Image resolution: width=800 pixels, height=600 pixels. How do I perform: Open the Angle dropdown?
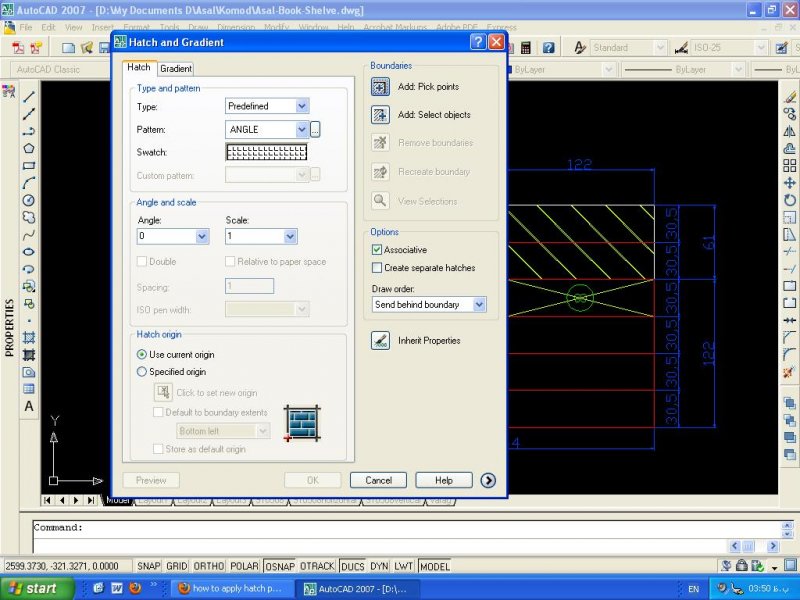202,236
